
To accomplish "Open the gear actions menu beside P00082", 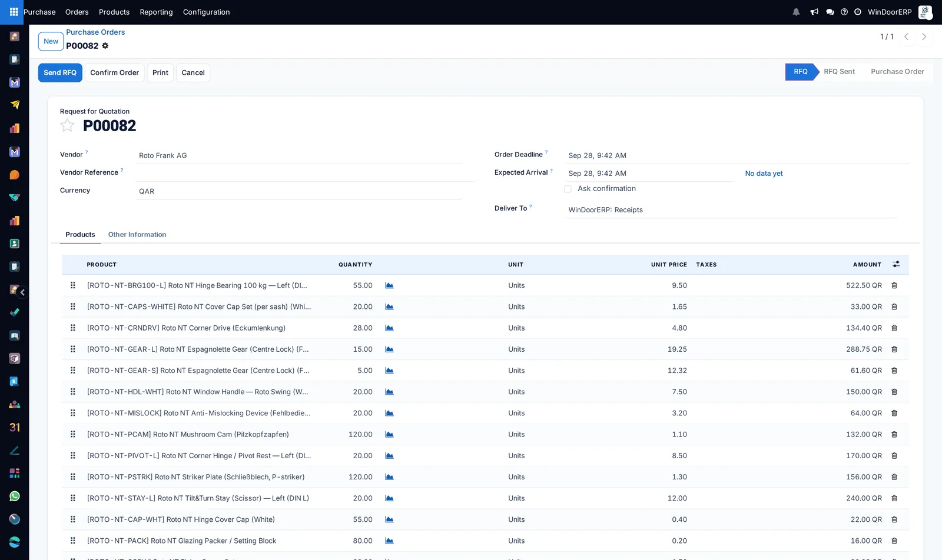I will 105,46.
